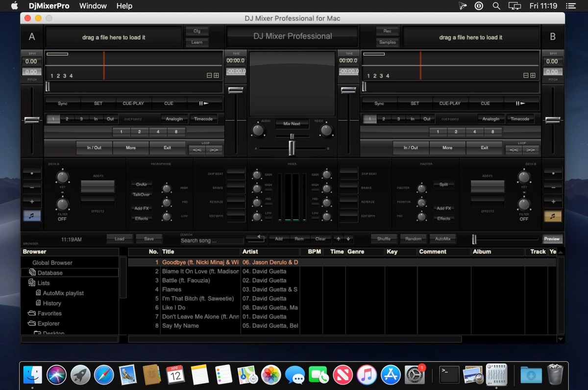Screen dimensions: 588x390
Task: Click the A/B crossfader handle
Action: click(292, 147)
